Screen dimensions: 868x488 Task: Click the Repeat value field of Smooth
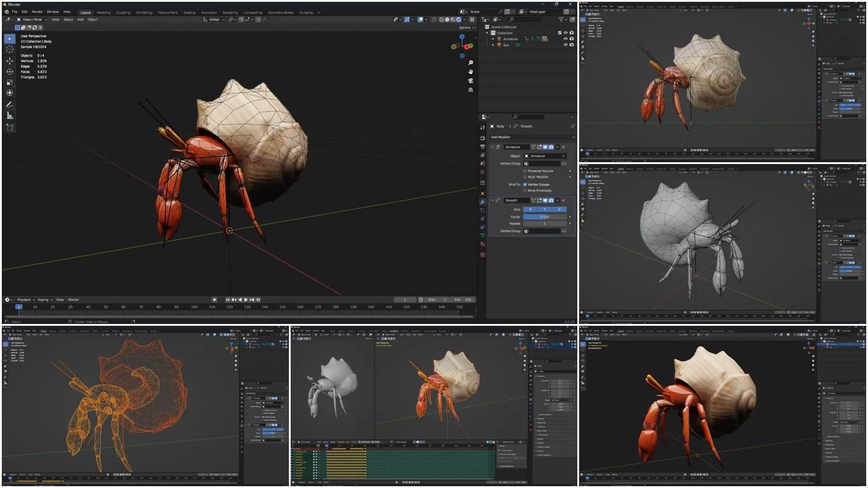click(x=544, y=224)
